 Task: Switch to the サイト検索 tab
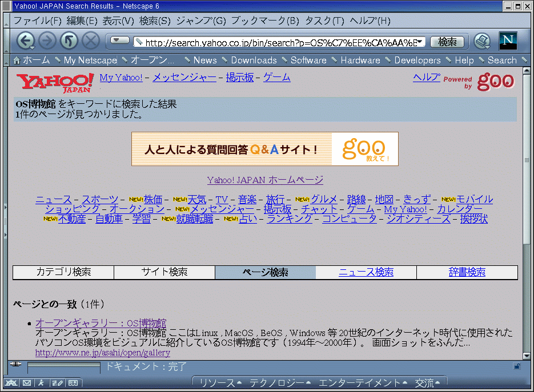[164, 272]
